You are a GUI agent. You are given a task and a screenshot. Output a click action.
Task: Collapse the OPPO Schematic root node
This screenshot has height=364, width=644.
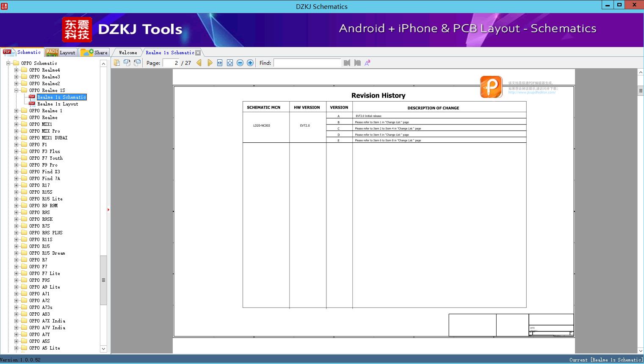pos(8,63)
